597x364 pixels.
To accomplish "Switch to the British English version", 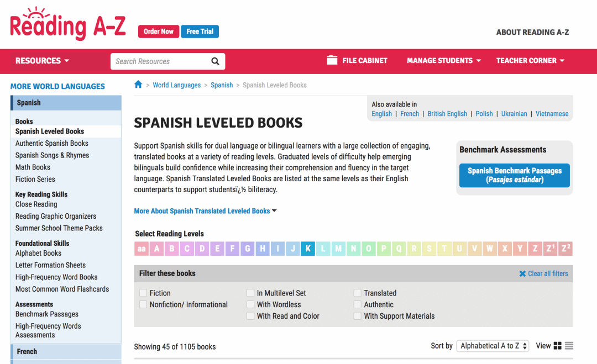I will tap(447, 114).
